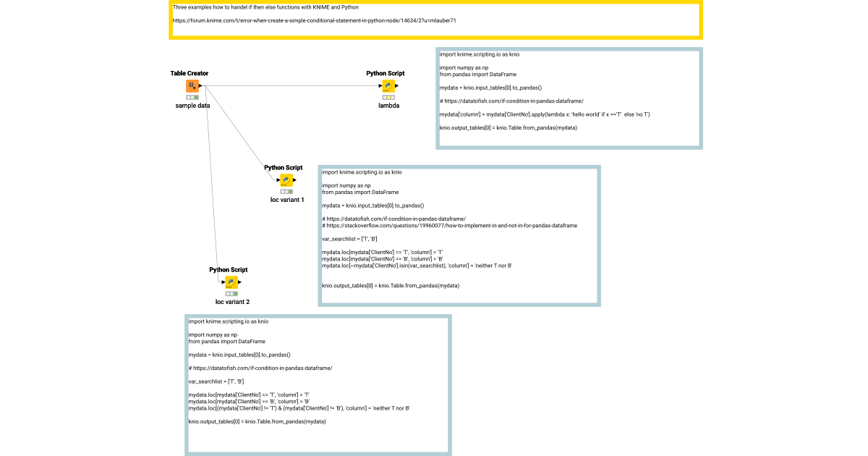Click the loc variant 2 Python Script icon
868x456 pixels.
(231, 282)
